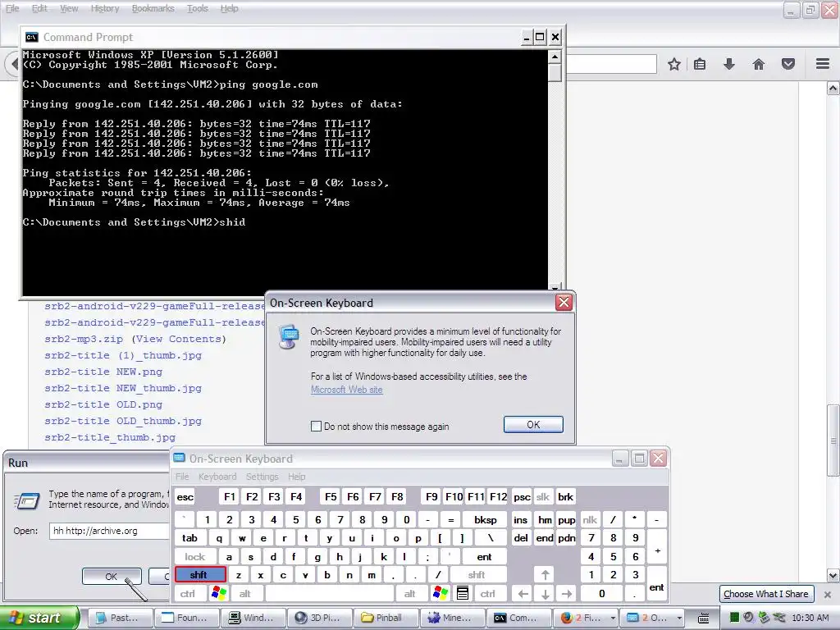The image size is (840, 630).
Task: Click the F5 key on On-Screen Keyboard
Action: point(331,496)
